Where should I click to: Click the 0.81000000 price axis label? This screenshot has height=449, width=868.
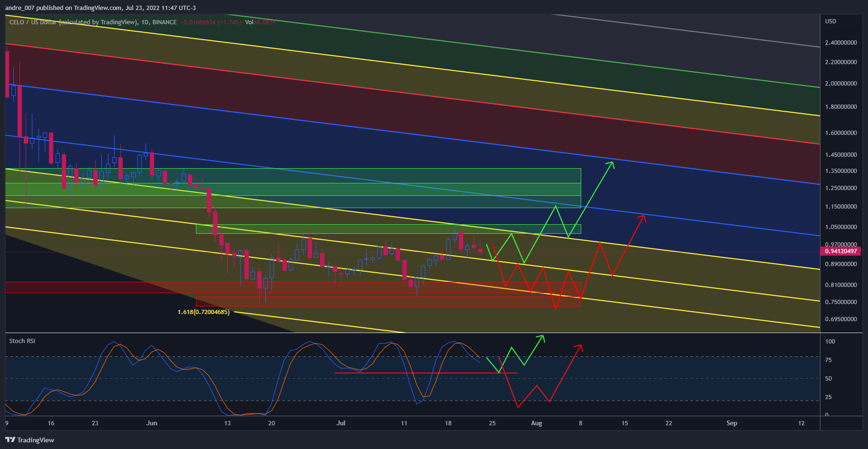pos(841,285)
